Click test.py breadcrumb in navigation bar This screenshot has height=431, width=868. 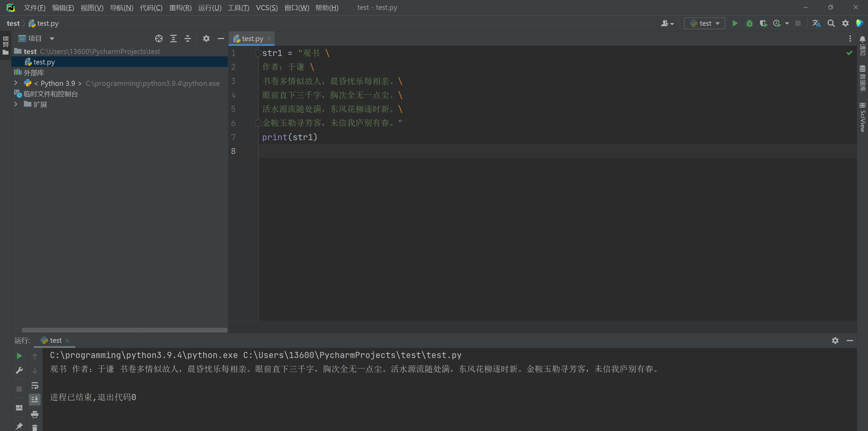click(44, 23)
